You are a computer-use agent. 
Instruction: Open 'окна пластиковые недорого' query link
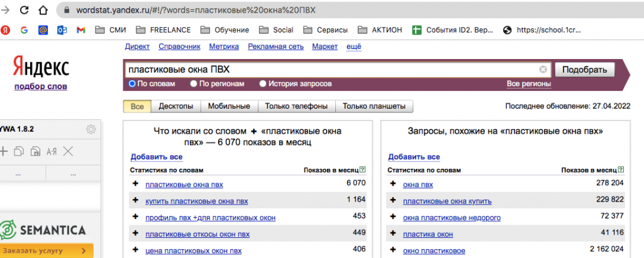452,218
